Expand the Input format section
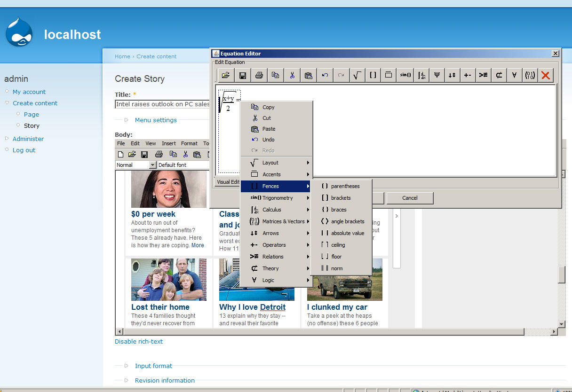 153,366
